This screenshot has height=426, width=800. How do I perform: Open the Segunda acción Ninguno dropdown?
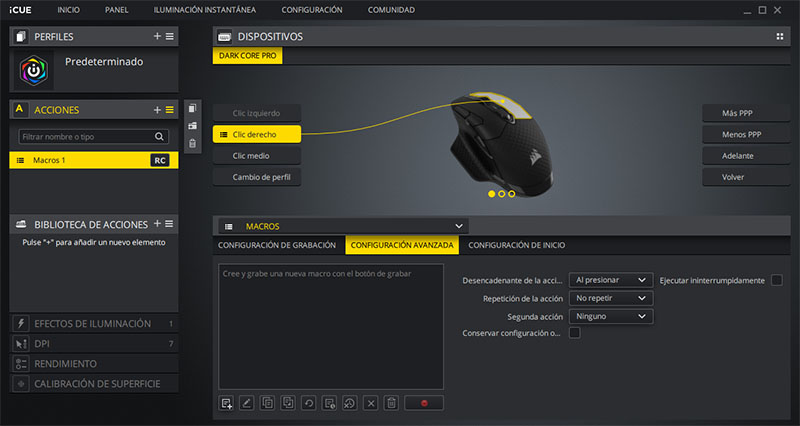611,316
